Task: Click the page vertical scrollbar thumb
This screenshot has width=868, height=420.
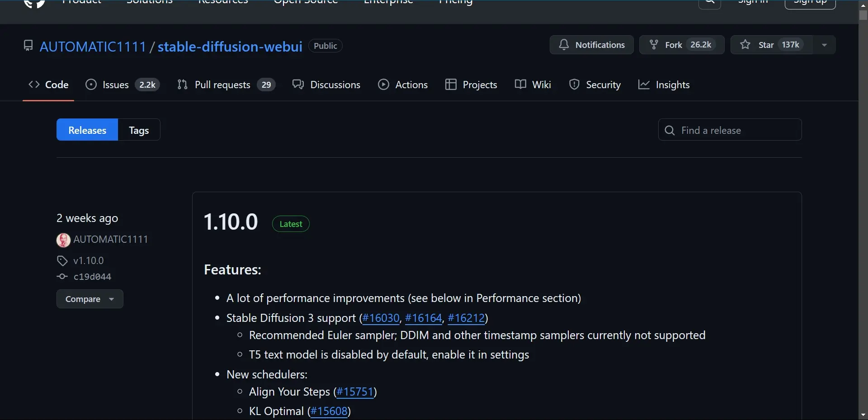Action: tap(863, 15)
